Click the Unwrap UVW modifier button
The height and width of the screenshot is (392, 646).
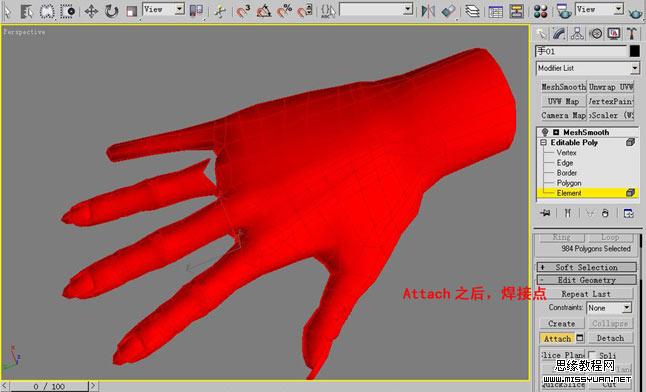coord(611,87)
